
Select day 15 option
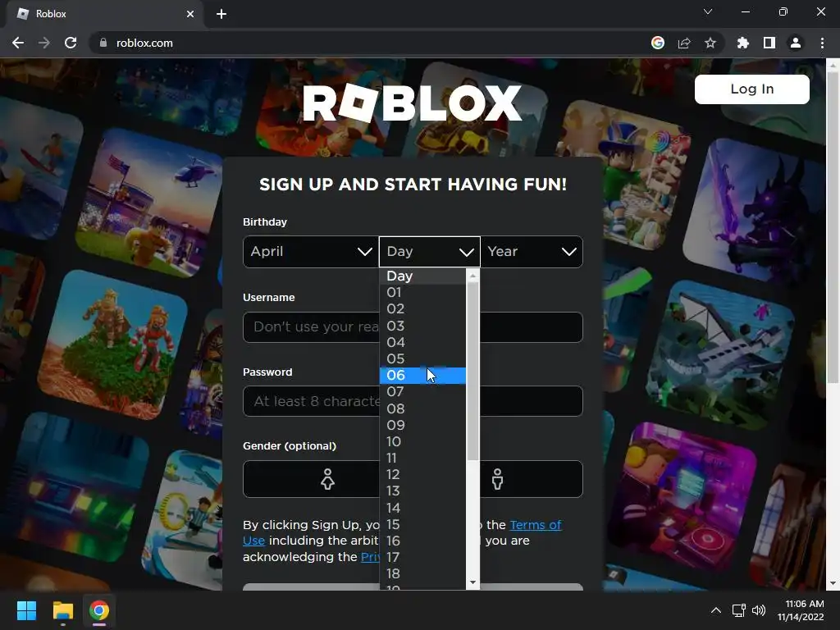(x=422, y=524)
